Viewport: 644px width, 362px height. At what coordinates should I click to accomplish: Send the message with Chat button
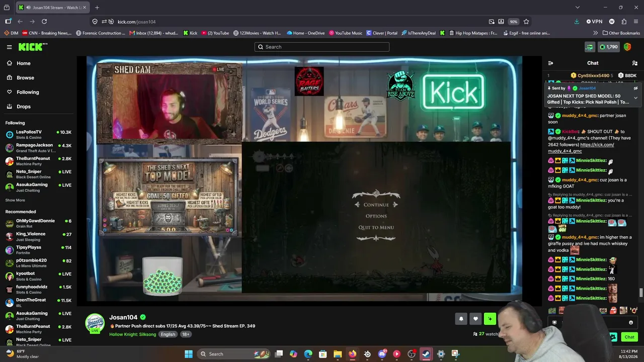(629, 337)
